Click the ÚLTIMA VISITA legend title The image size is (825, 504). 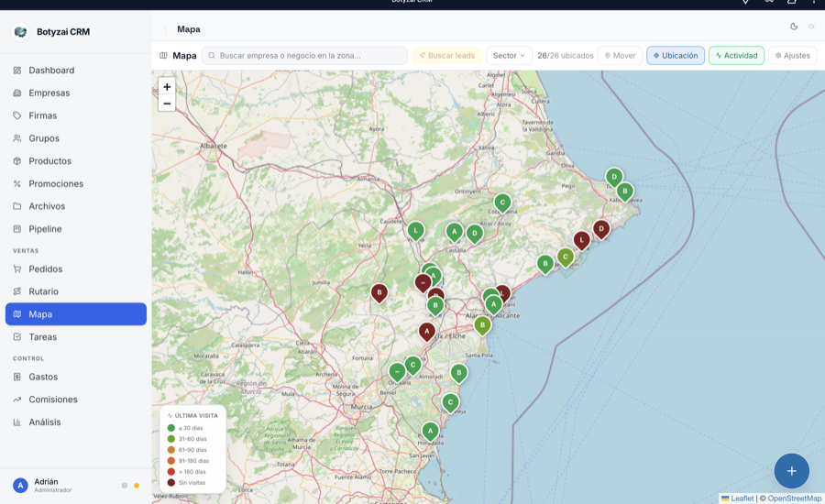(x=196, y=416)
